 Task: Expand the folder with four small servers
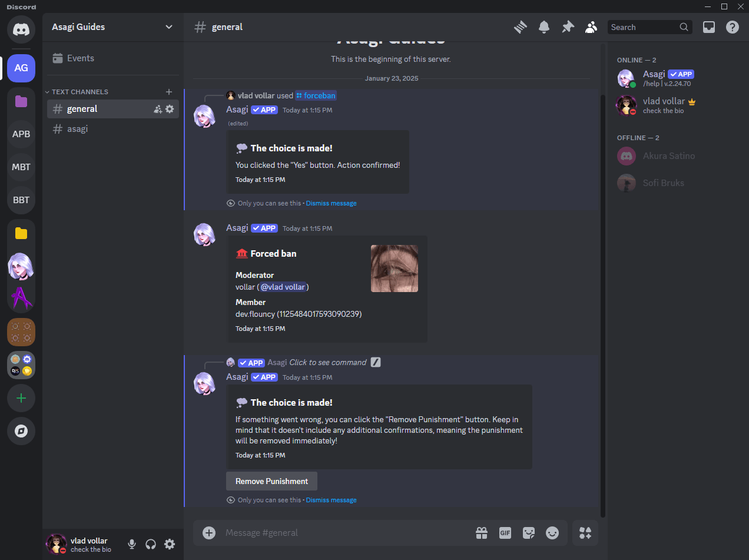21,365
